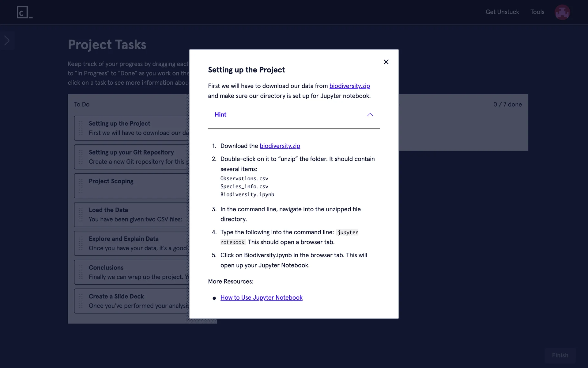This screenshot has height=368, width=588.
Task: Grab drag handle of Explore and Explain Data
Action: (x=81, y=243)
